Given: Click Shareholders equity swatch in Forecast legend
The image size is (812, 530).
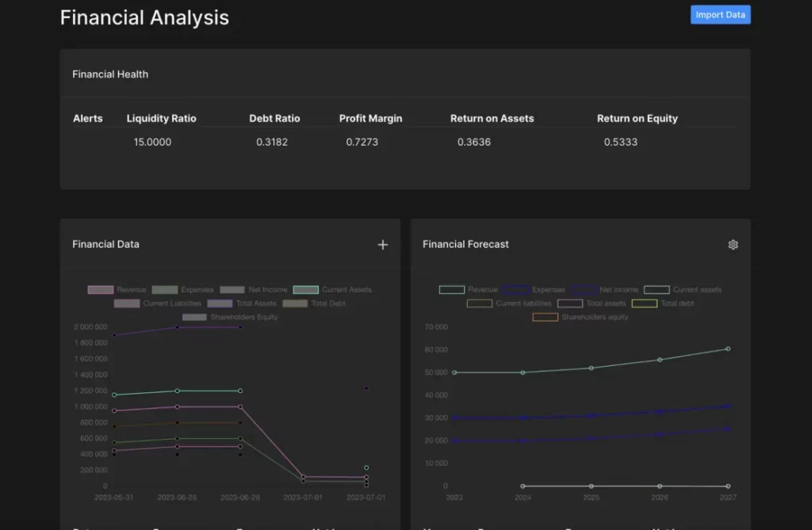Looking at the screenshot, I should click(x=546, y=317).
